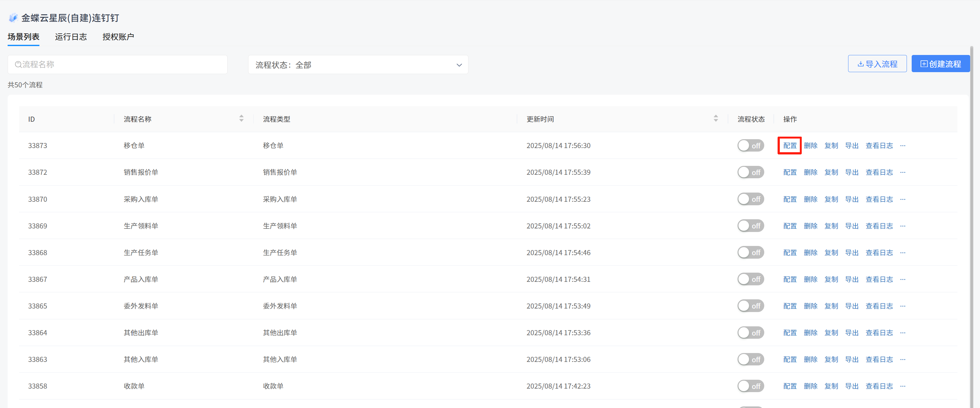
Task: Click the 金蝶云星辰 app logo icon
Action: [x=13, y=18]
